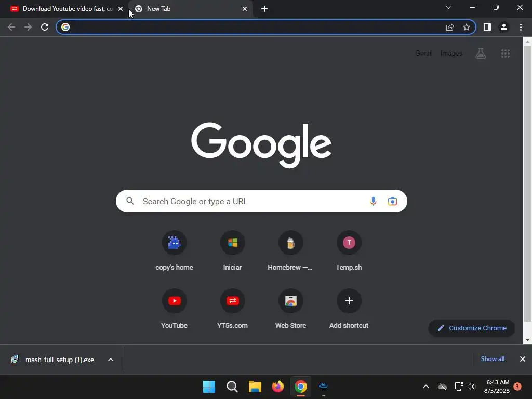
Task: Open the Chrome side panel
Action: tap(487, 27)
